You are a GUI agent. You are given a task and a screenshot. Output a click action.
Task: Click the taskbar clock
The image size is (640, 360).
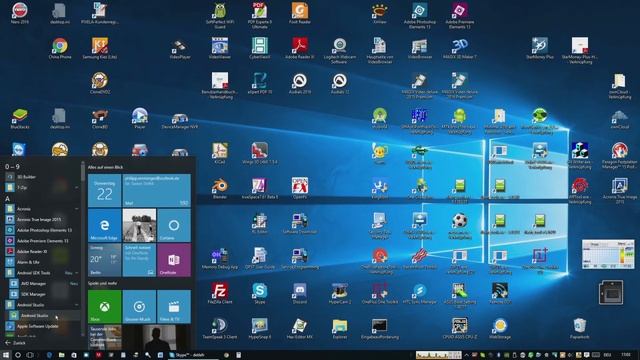(x=626, y=355)
